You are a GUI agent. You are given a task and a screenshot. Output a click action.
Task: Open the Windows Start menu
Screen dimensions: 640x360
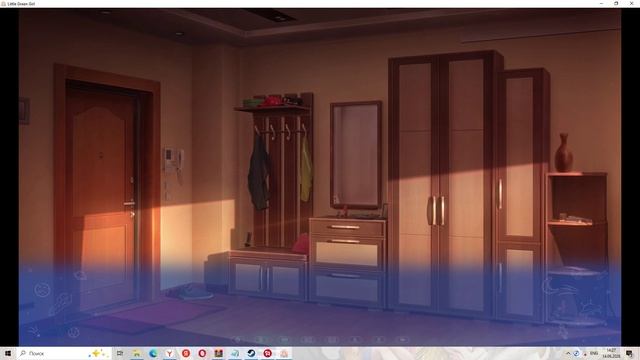[x=8, y=353]
